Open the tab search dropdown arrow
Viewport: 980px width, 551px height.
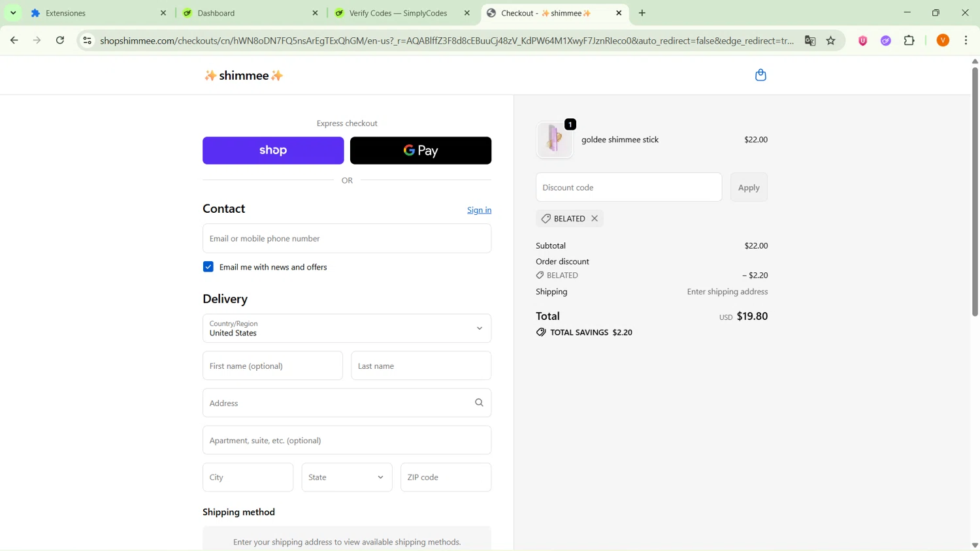point(13,13)
